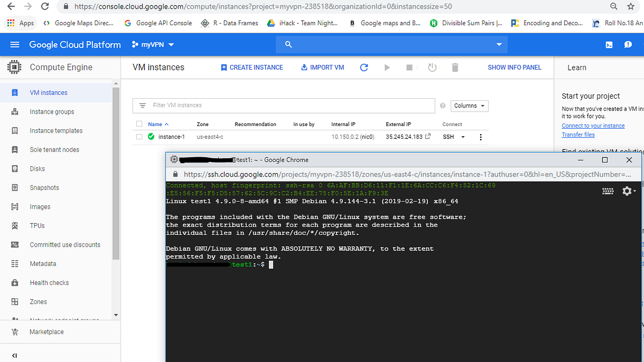
Task: Open the Google API Console bookmark
Action: pyautogui.click(x=158, y=23)
